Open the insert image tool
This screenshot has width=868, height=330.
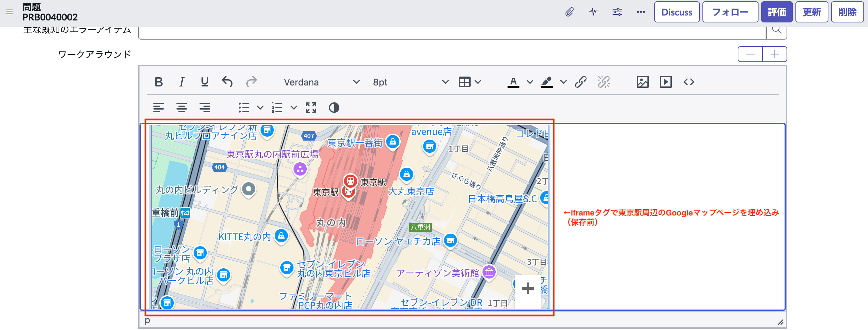(643, 82)
